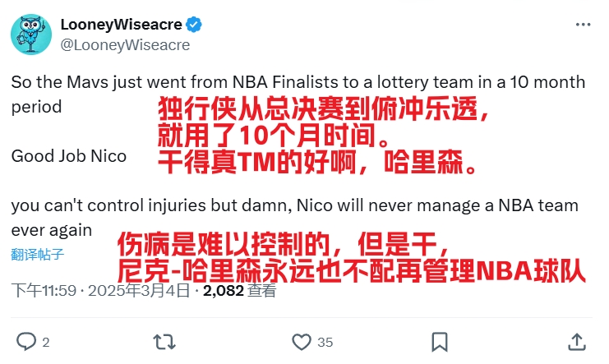Click the reply speech bubble icon
The height and width of the screenshot is (364, 609).
tap(27, 341)
